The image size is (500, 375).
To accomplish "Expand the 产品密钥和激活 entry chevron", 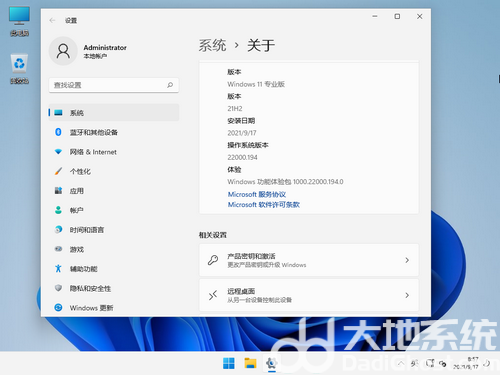I will [407, 260].
